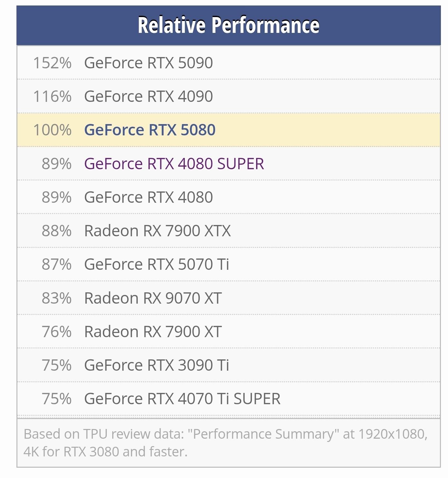
Task: Click the GeForce RTX 4070 Ti SUPER link
Action: pos(182,399)
